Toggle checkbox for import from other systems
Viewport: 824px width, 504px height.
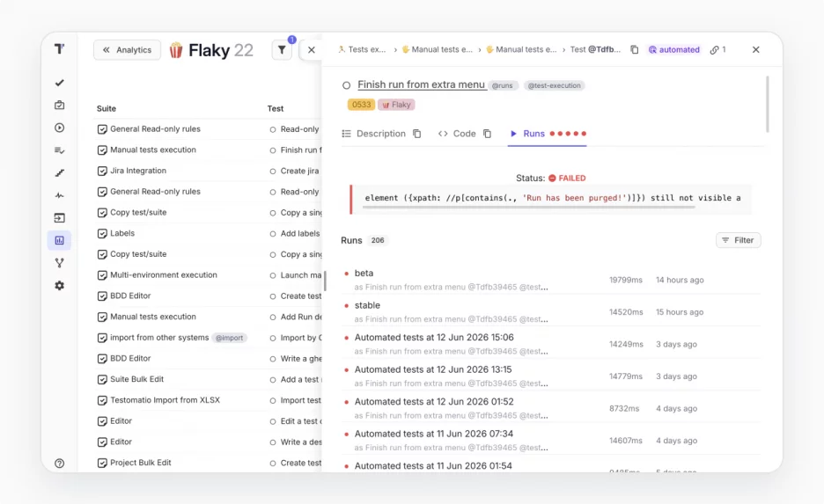[x=102, y=338]
